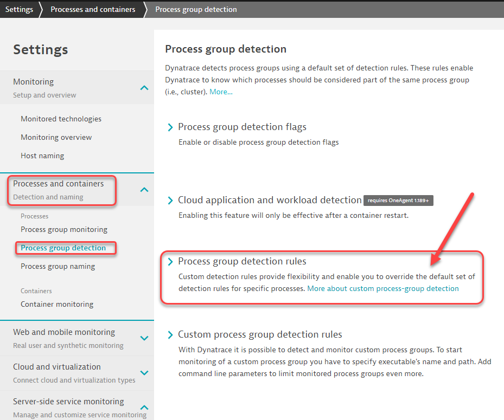Expand Cloud and virtualization chevron
This screenshot has height=420, width=504.
point(144,373)
